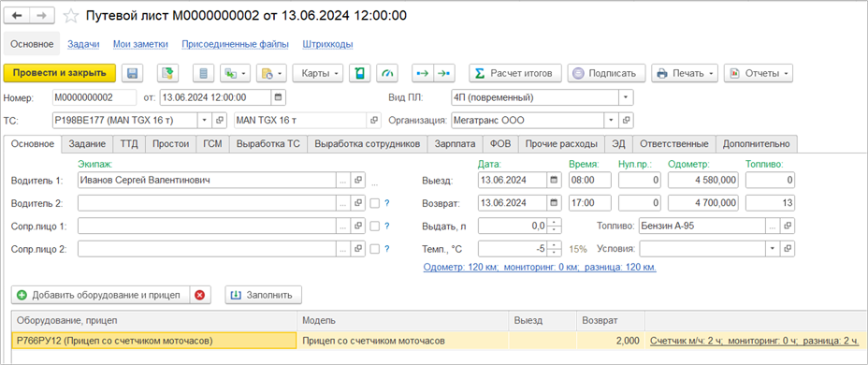Switch to the Ответственные tab

[x=674, y=144]
